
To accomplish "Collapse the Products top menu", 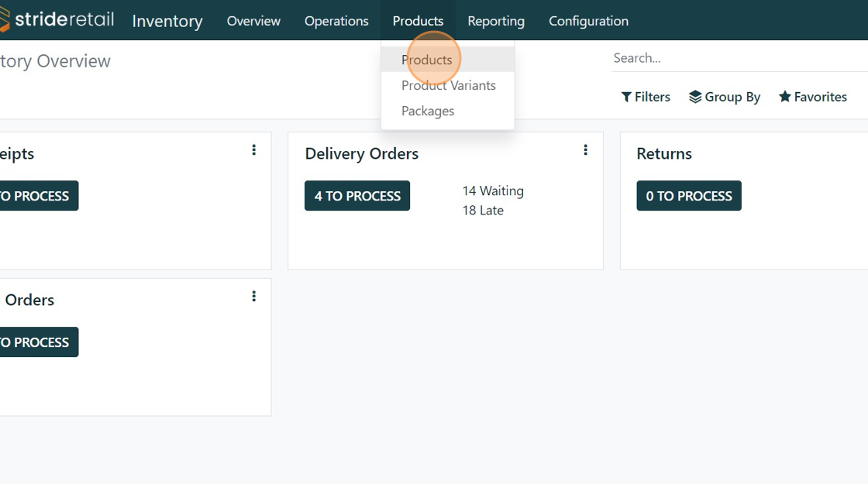I will click(418, 21).
